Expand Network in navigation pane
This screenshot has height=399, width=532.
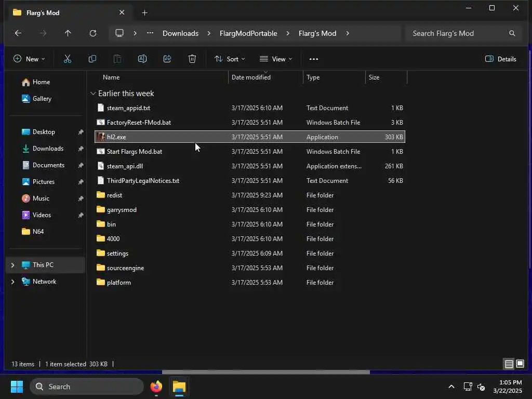(x=12, y=282)
